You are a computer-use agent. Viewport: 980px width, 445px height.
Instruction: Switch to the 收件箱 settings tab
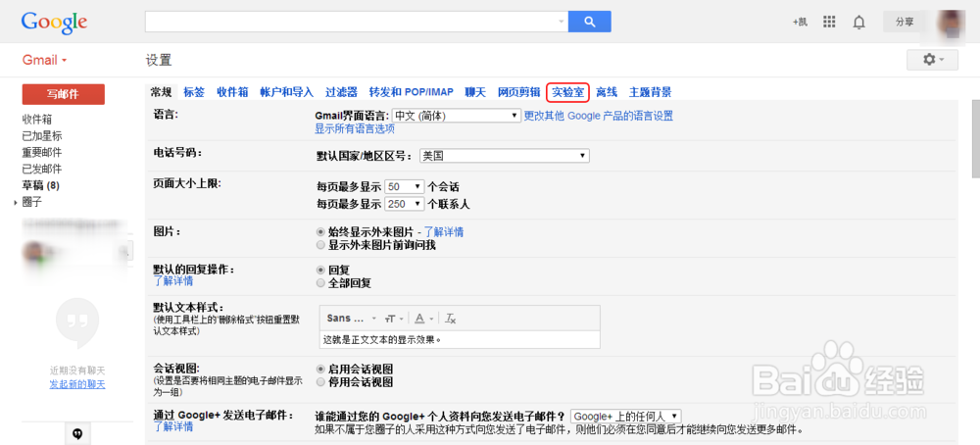pos(232,92)
